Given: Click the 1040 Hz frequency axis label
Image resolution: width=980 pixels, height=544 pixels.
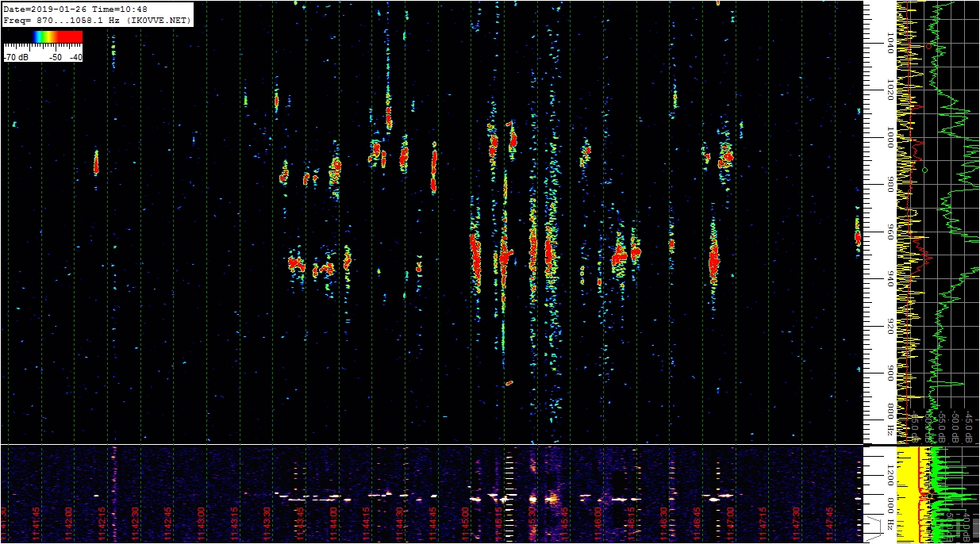Looking at the screenshot, I should [891, 43].
